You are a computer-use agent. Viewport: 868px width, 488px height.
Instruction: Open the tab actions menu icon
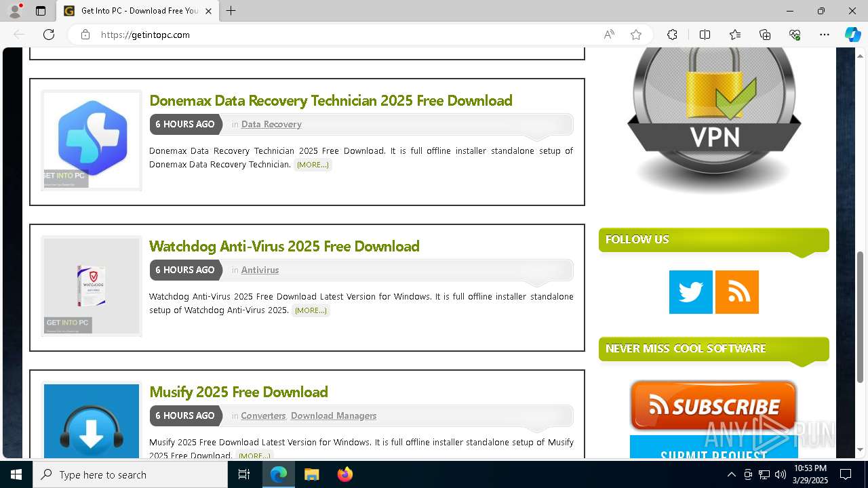pos(41,11)
